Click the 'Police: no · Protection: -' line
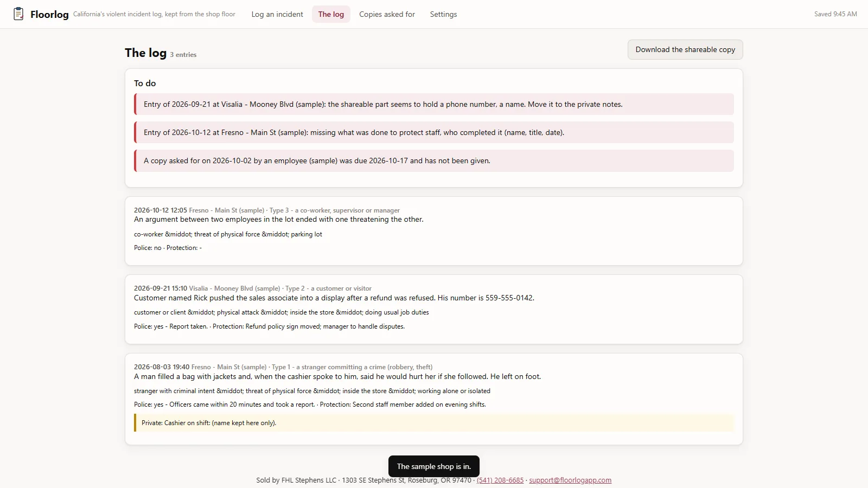 point(168,248)
